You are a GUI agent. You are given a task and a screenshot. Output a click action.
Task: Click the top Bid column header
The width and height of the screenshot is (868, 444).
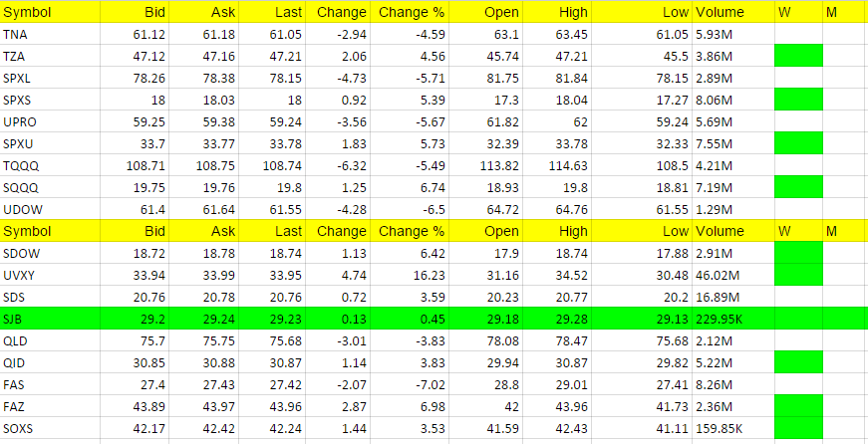135,12
